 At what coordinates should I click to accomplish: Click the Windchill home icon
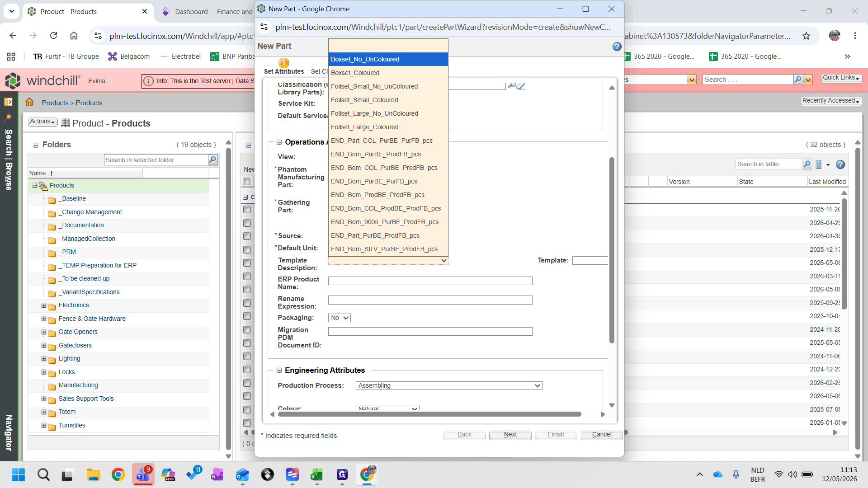(29, 102)
